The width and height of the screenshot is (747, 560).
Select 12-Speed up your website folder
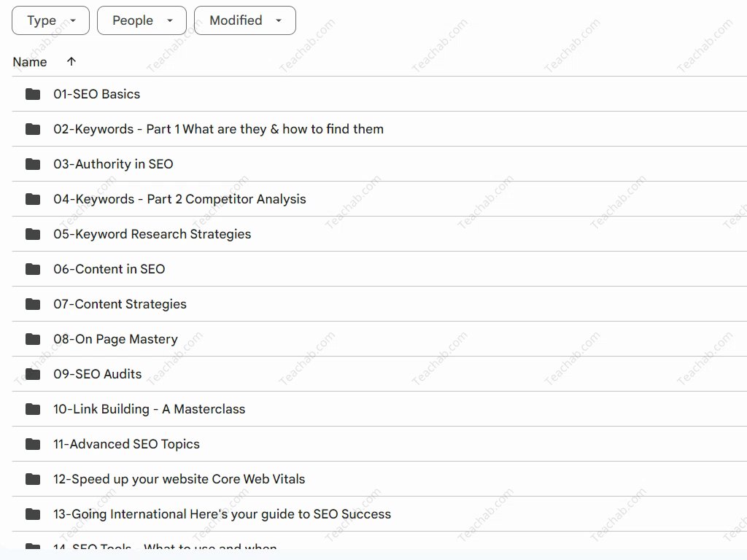[179, 479]
